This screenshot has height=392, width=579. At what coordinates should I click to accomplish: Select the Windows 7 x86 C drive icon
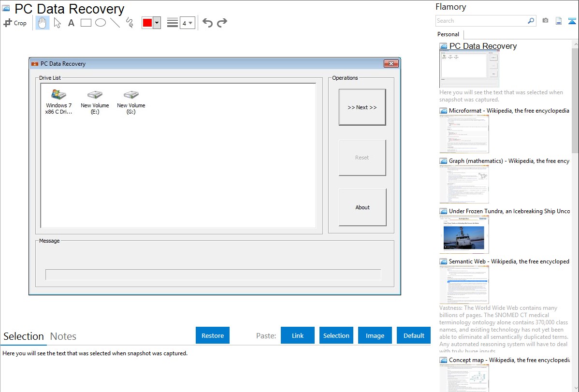[58, 102]
